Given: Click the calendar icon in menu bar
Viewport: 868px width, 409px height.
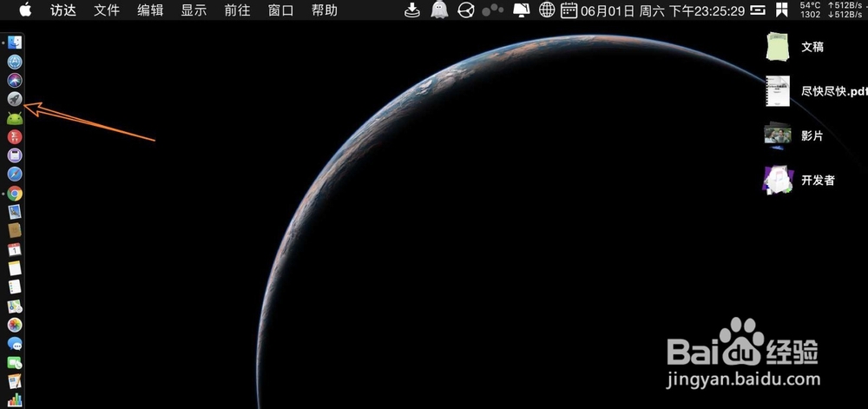Looking at the screenshot, I should click(x=569, y=10).
